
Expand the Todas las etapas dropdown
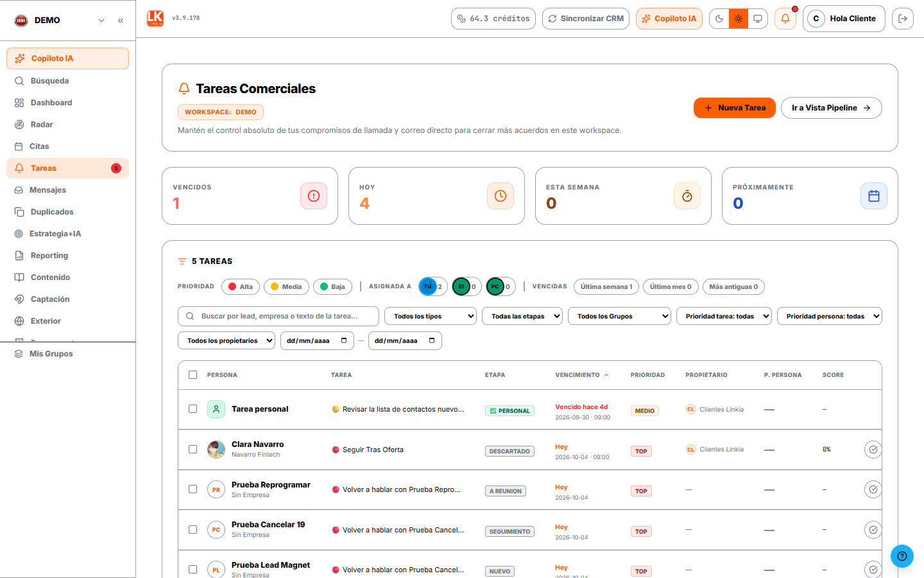pyautogui.click(x=522, y=316)
